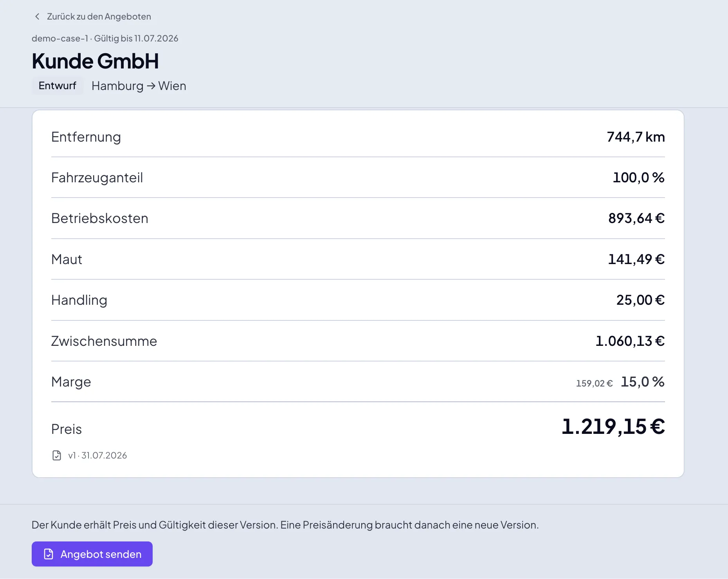Click the Hamburg → Wien route text
This screenshot has height=579, width=728.
coord(139,86)
